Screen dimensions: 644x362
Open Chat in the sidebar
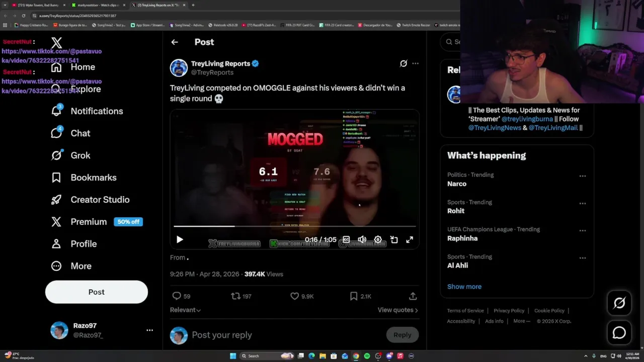click(x=70, y=133)
